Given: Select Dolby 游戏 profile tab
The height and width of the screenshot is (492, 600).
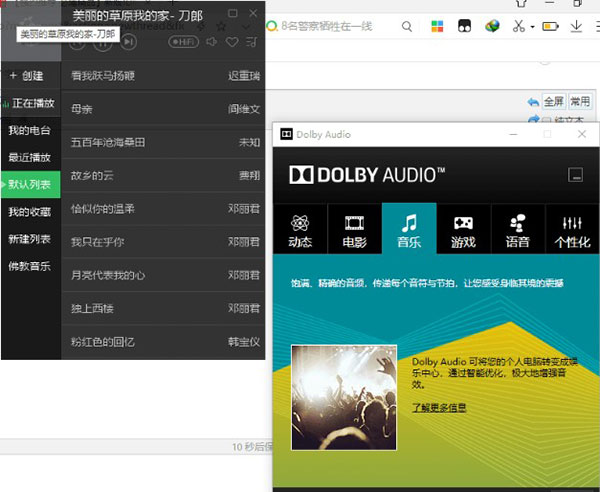Looking at the screenshot, I should (x=463, y=229).
